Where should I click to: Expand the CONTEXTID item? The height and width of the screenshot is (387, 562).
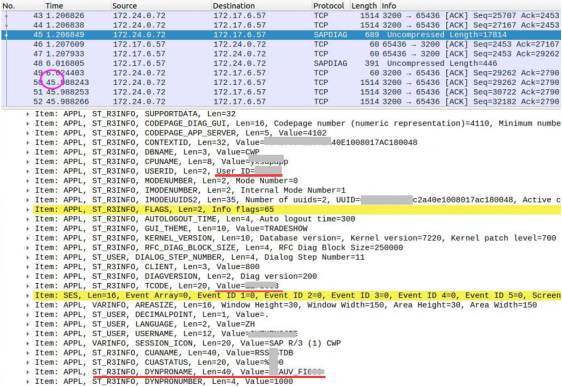28,143
